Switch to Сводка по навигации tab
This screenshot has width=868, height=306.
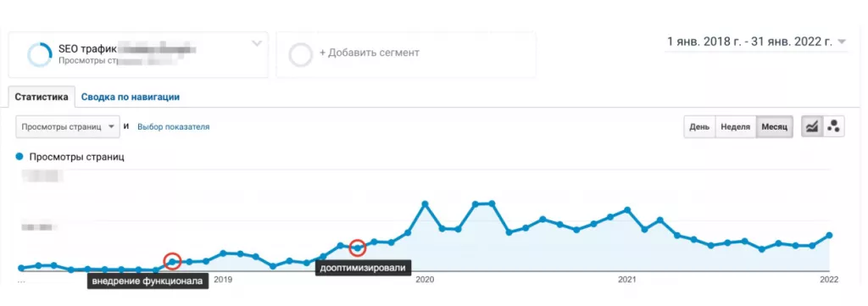tap(130, 97)
